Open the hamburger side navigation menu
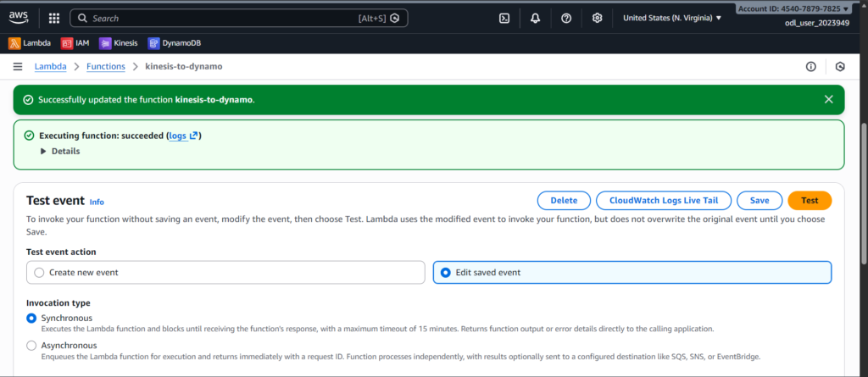868x377 pixels. (x=18, y=66)
